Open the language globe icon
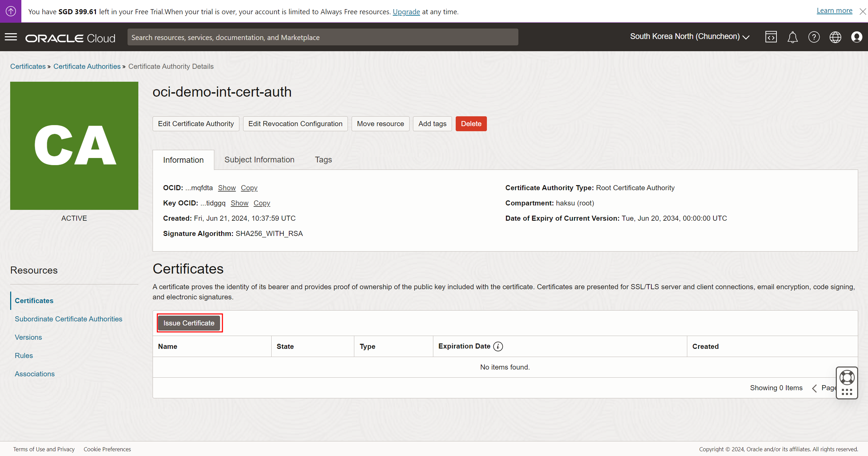The image size is (868, 456). tap(835, 37)
